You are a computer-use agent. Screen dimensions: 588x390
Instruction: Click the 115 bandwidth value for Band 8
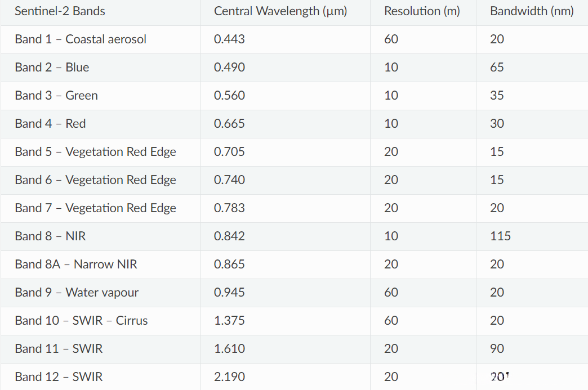500,236
